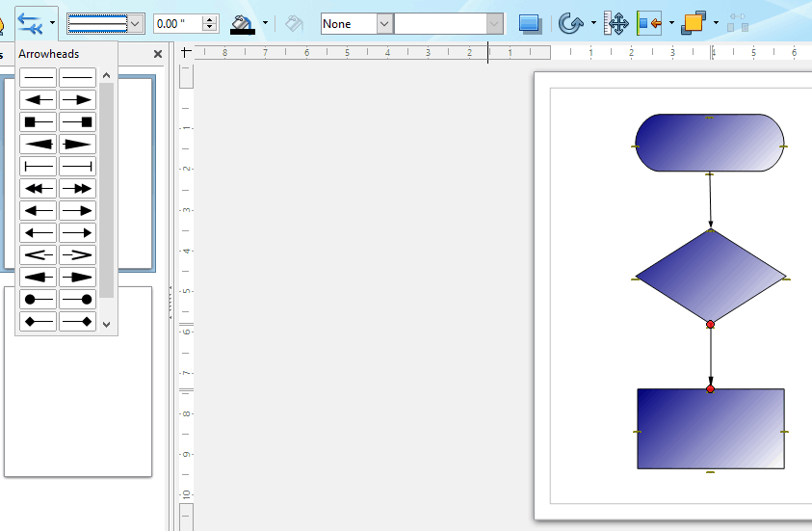Screen dimensions: 812x531
Task: Select the open outline left arrowhead
Action: click(38, 254)
